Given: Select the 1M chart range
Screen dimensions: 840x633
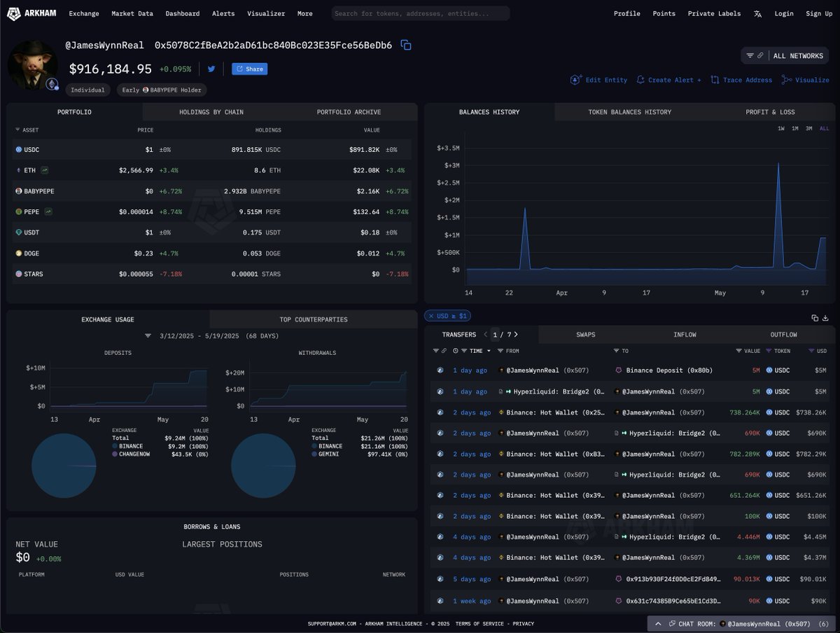Looking at the screenshot, I should pos(795,128).
